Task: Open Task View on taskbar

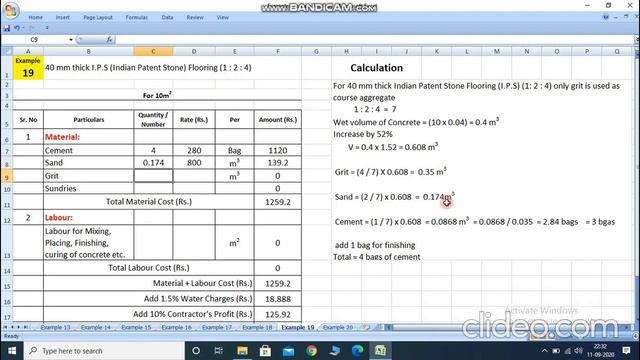Action: (219, 351)
